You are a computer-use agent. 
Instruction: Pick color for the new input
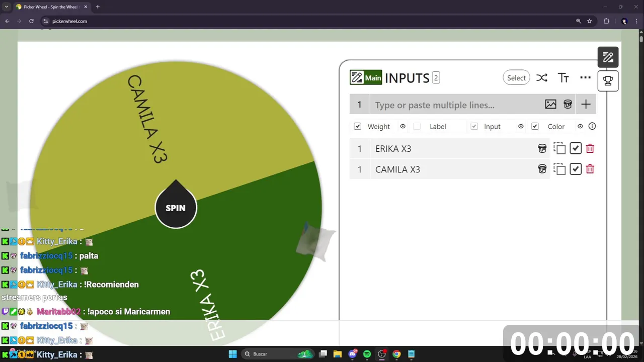tap(568, 105)
